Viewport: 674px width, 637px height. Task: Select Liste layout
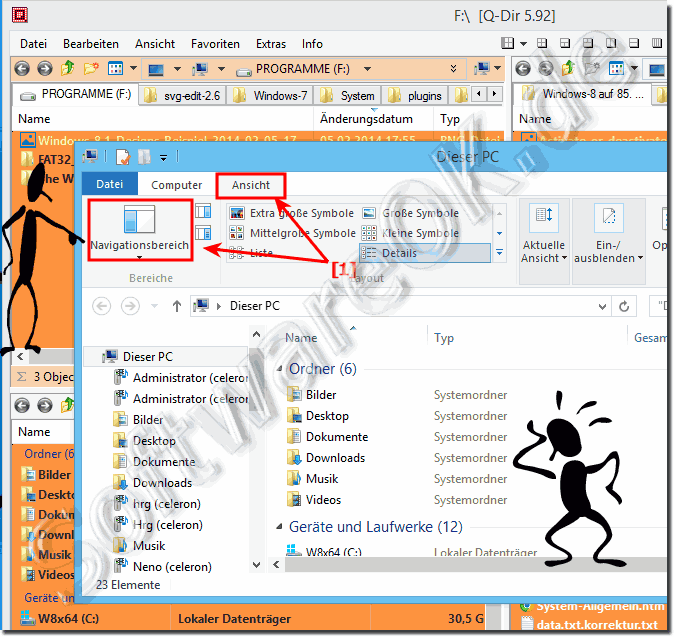tap(251, 253)
